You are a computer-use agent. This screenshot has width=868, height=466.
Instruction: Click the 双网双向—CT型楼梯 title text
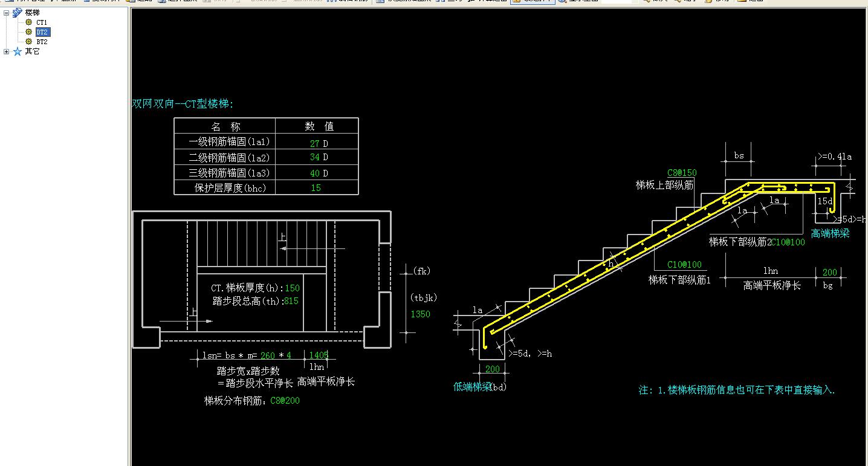click(x=183, y=104)
